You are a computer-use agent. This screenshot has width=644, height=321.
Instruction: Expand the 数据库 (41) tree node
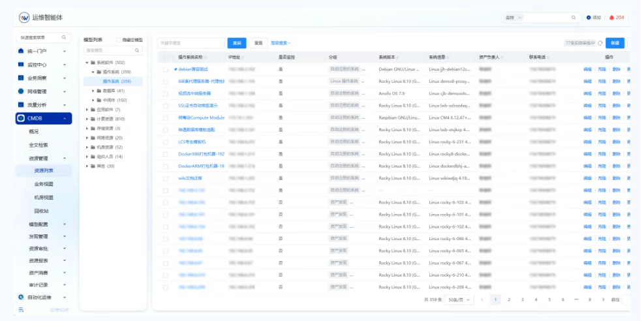tap(93, 91)
